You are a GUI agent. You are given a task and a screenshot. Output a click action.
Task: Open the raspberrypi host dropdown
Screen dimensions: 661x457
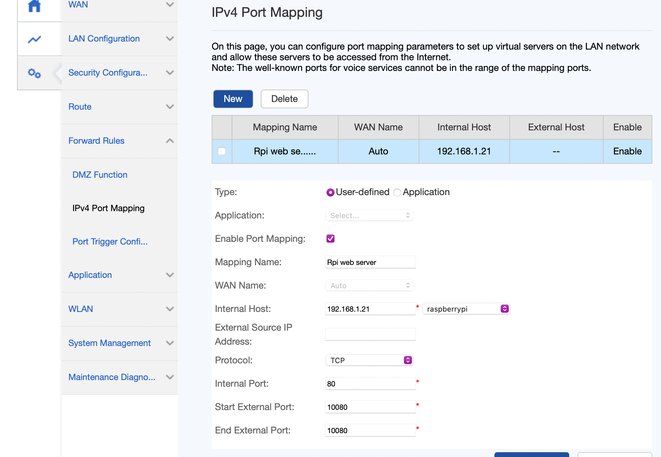pos(467,309)
